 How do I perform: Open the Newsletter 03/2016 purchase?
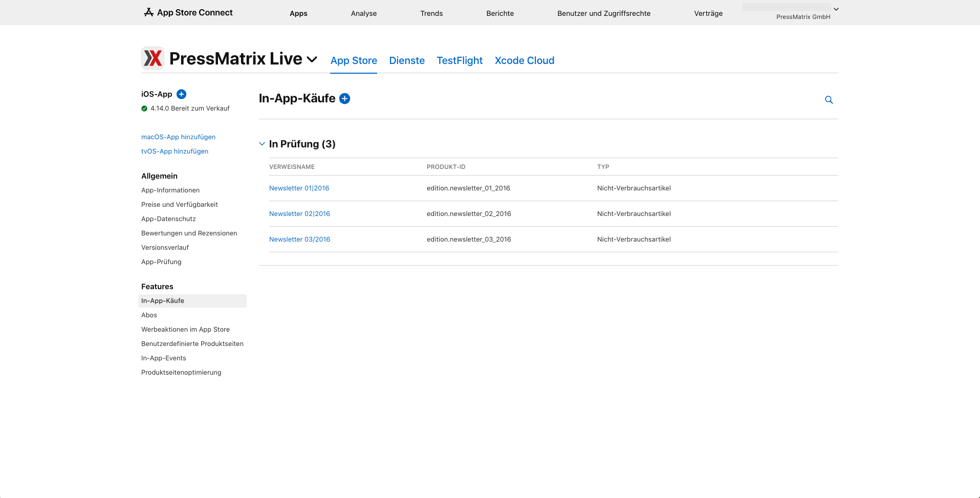tap(299, 240)
